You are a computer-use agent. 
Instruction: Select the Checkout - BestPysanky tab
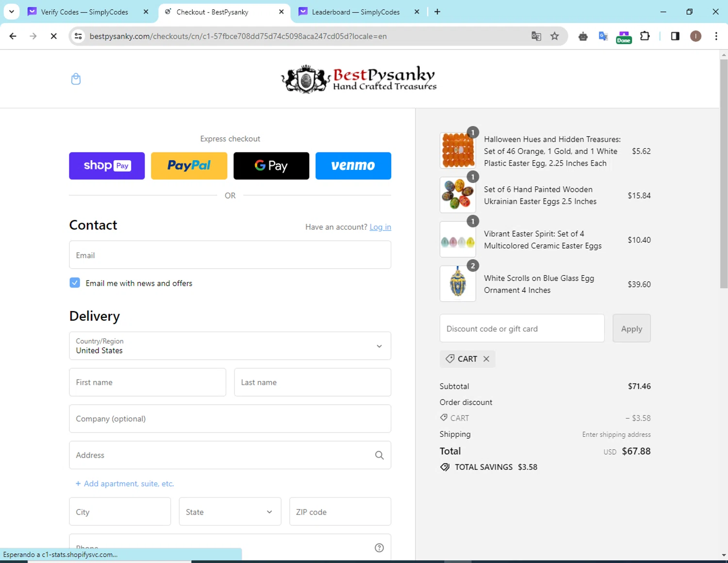(x=212, y=12)
